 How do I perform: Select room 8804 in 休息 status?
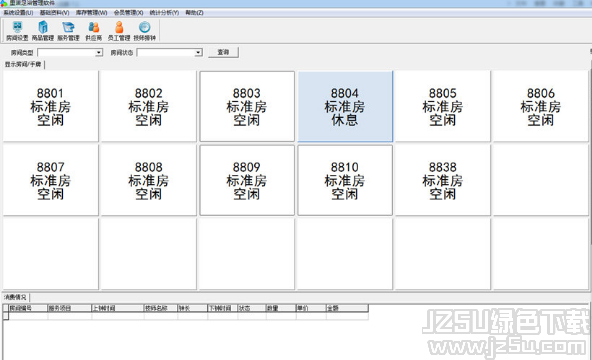click(x=345, y=106)
